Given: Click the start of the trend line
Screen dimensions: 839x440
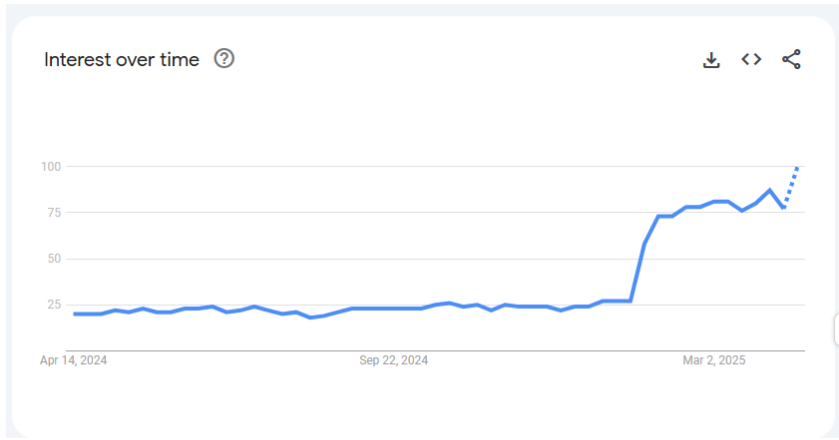Looking at the screenshot, I should pos(75,314).
